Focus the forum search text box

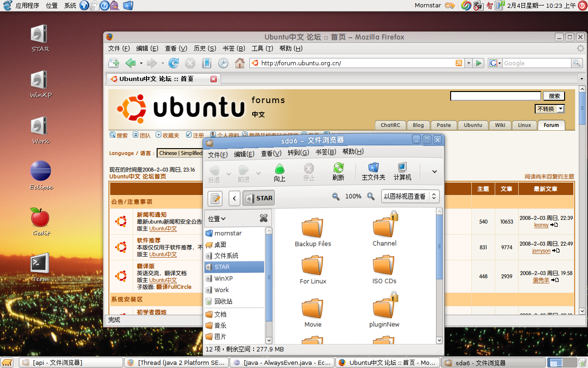(x=495, y=96)
